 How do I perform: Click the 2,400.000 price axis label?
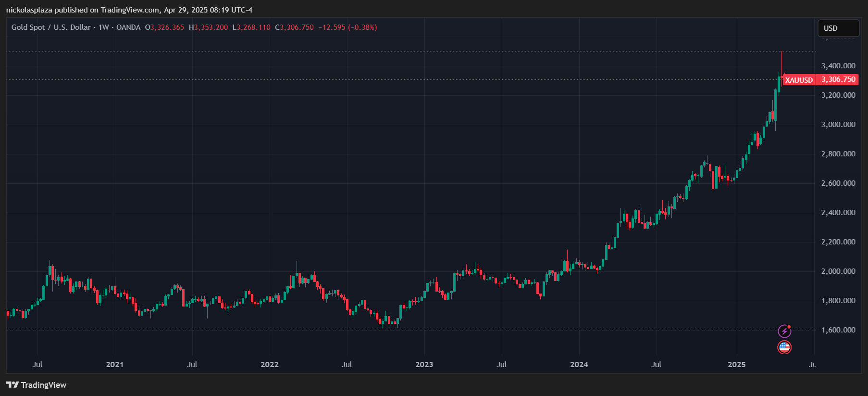[x=838, y=213]
